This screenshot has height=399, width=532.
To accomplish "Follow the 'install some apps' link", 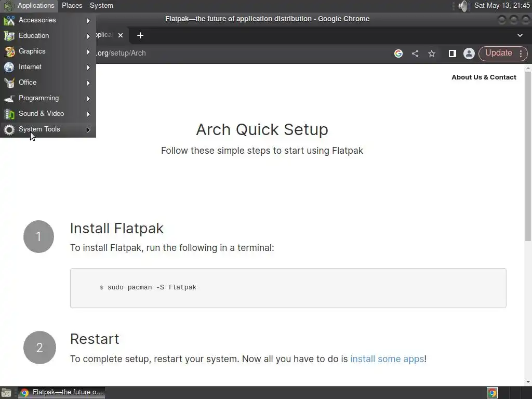I will pos(387,359).
